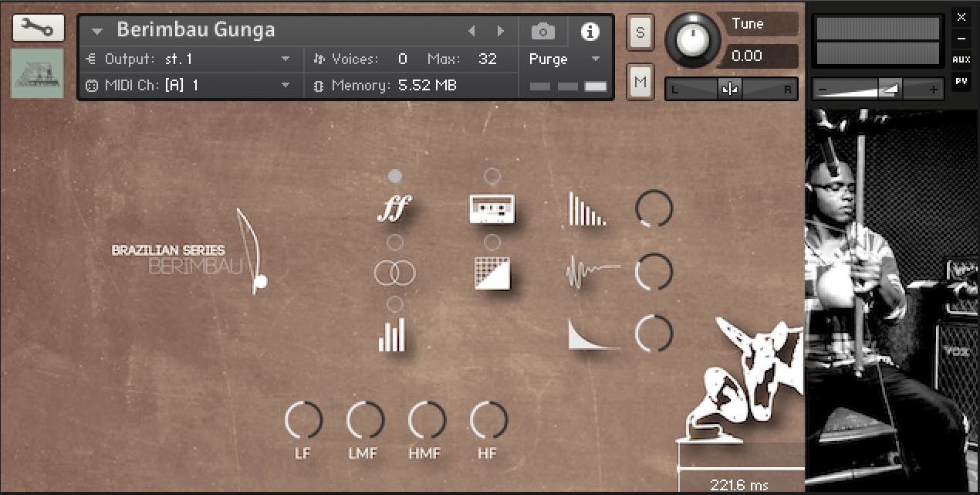Click the Output value st.1
This screenshot has height=495, width=980.
click(179, 59)
